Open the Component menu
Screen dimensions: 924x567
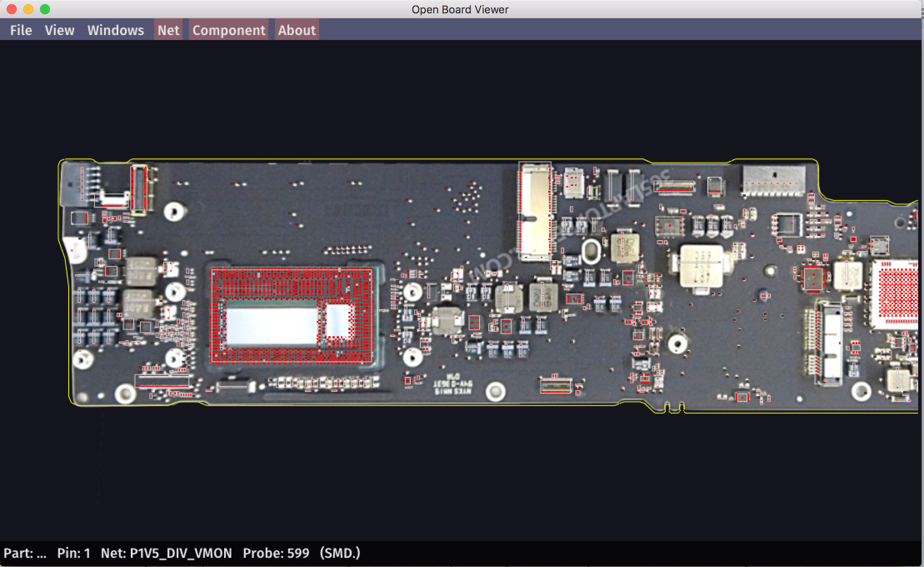coord(229,30)
